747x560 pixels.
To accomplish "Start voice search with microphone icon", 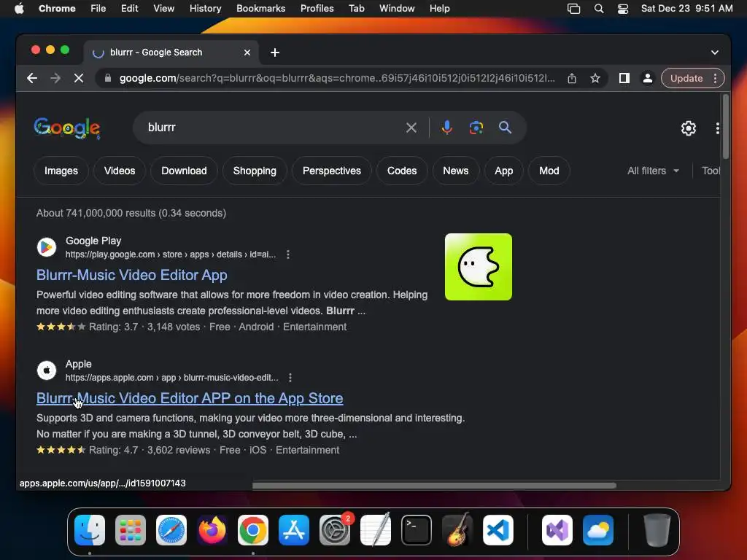I will (x=447, y=128).
